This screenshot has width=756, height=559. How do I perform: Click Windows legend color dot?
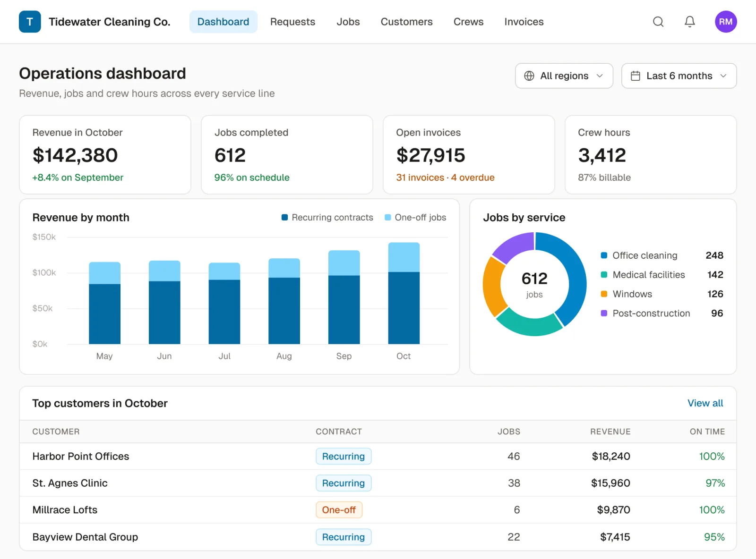tap(604, 294)
